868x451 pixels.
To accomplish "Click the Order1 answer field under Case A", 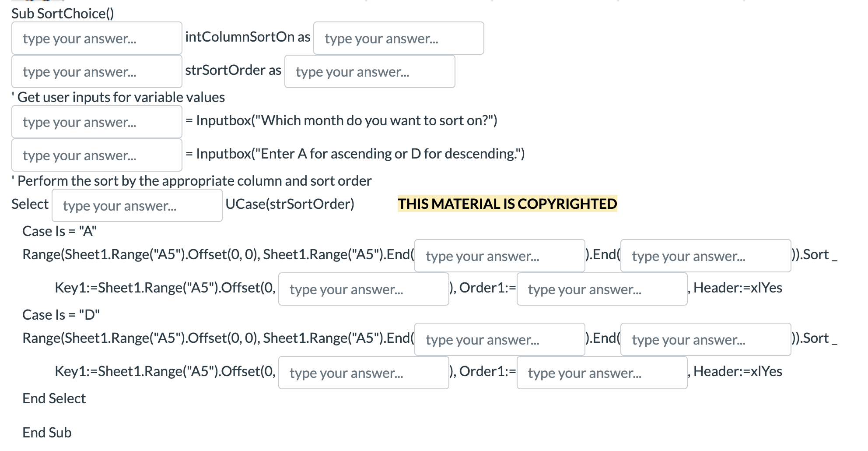I will click(602, 289).
